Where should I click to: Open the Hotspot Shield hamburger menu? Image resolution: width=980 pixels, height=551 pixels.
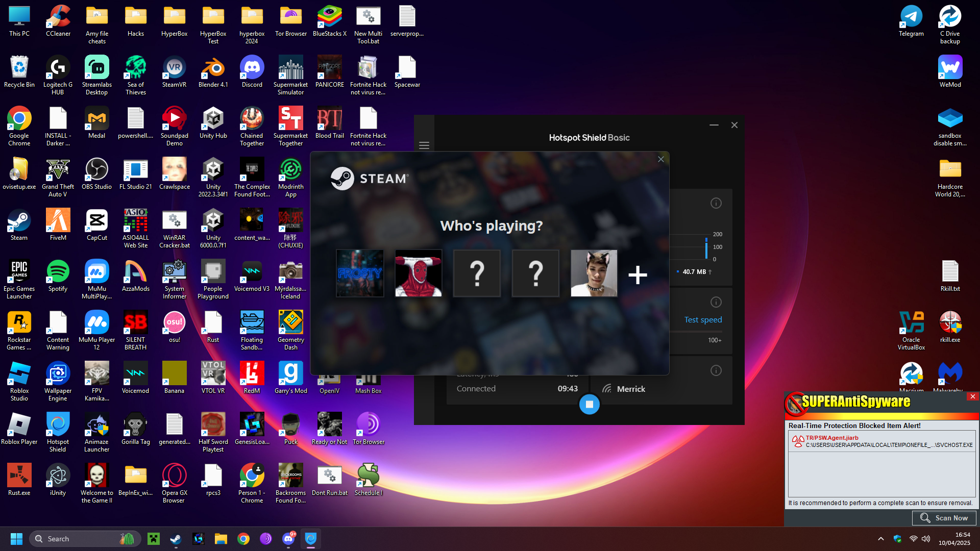[424, 145]
